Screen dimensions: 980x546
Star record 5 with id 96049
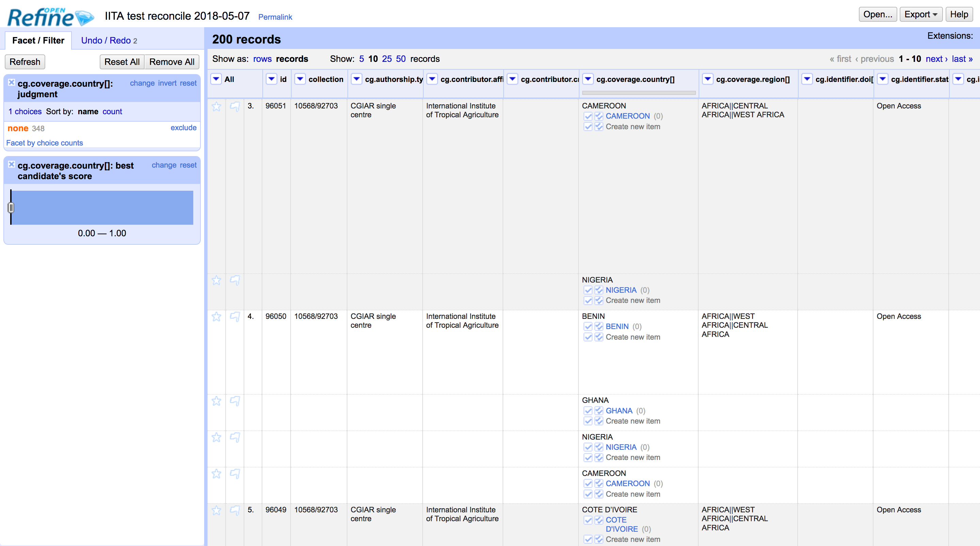(216, 510)
